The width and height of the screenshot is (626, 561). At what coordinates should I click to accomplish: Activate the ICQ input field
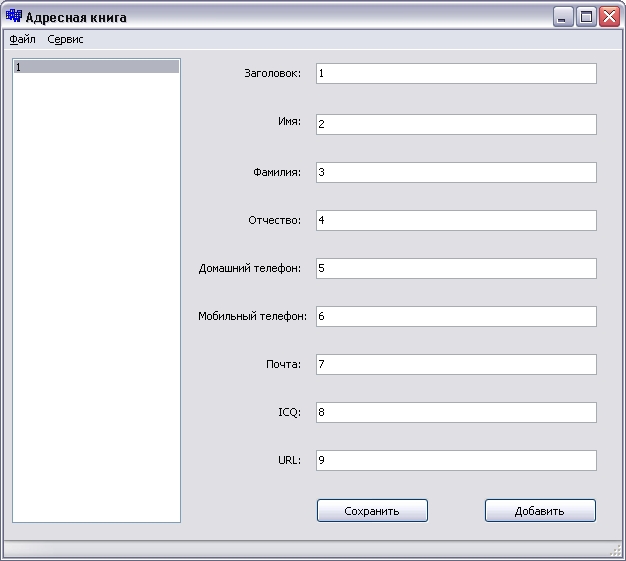tap(456, 412)
